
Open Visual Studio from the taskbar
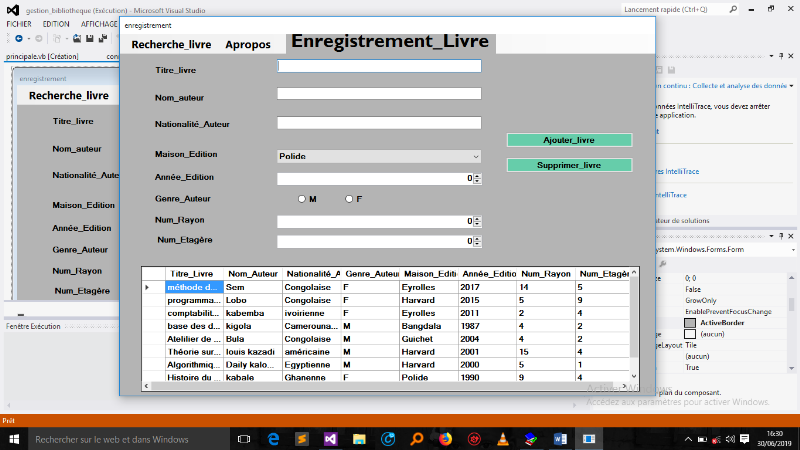click(328, 438)
